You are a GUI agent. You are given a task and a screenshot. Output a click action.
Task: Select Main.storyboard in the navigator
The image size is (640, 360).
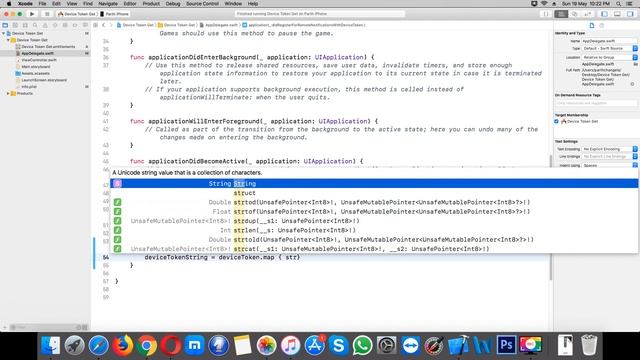click(36, 67)
